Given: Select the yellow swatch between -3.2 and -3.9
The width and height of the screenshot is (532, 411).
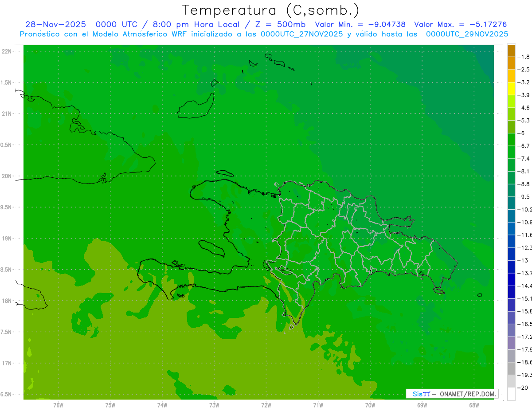Looking at the screenshot, I should (x=511, y=89).
